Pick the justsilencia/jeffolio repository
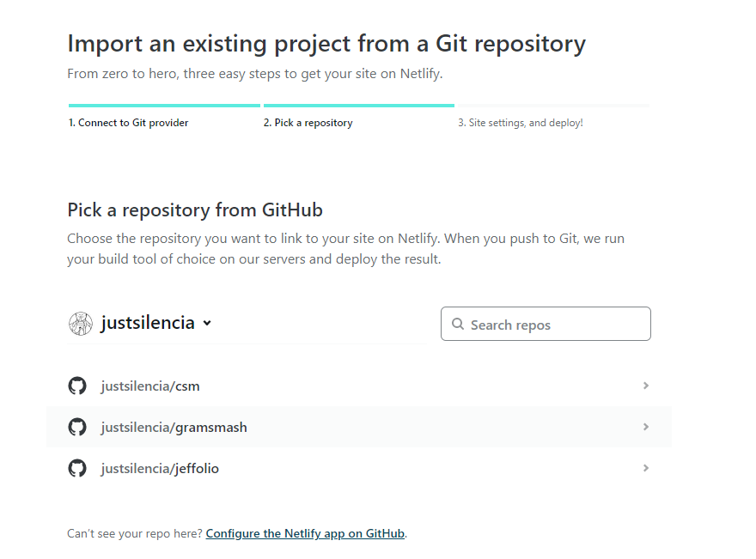Image resolution: width=756 pixels, height=559 pixels. coord(160,468)
